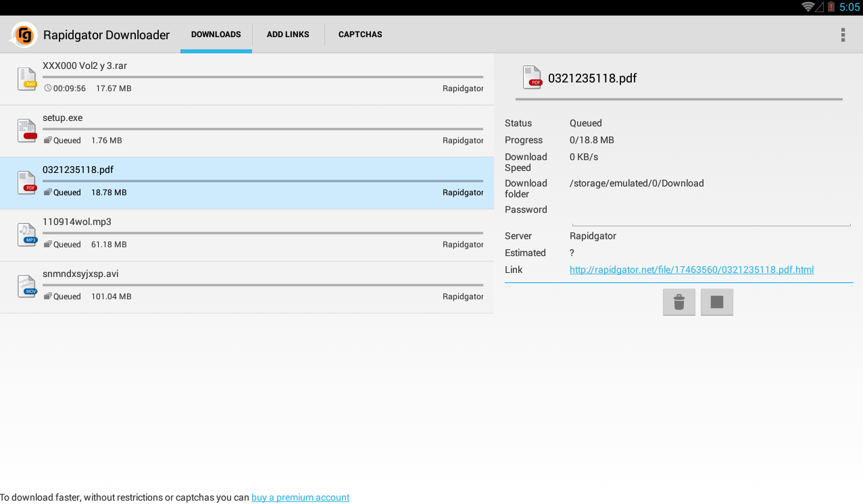Tap the Wi-Fi icon in status bar
863x504 pixels.
click(808, 7)
